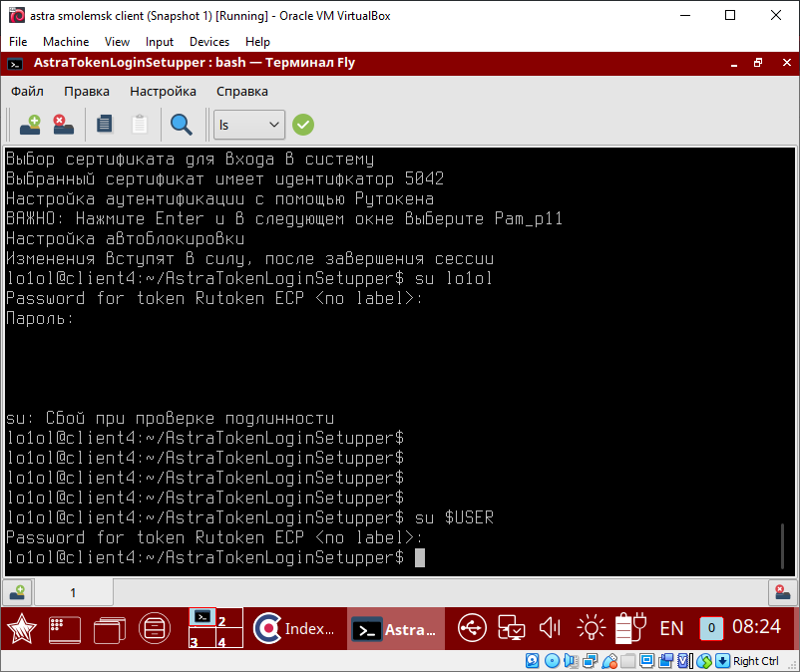
Task: Click VirtualBox USB status indicator
Action: [x=609, y=661]
